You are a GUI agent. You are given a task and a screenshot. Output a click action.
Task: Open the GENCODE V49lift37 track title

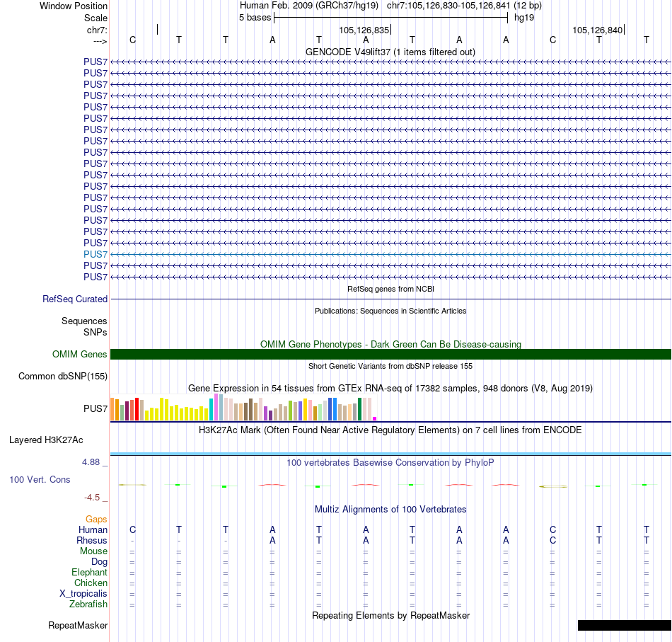[x=390, y=52]
